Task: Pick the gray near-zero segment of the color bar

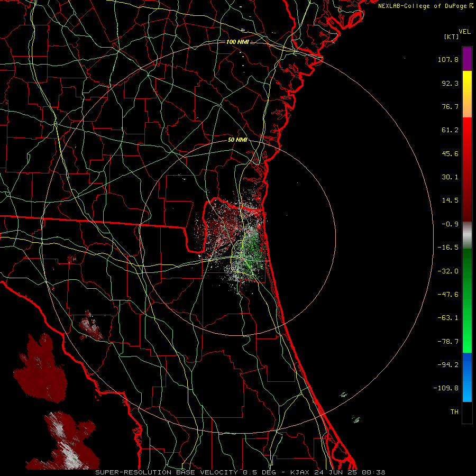Action: pyautogui.click(x=467, y=235)
